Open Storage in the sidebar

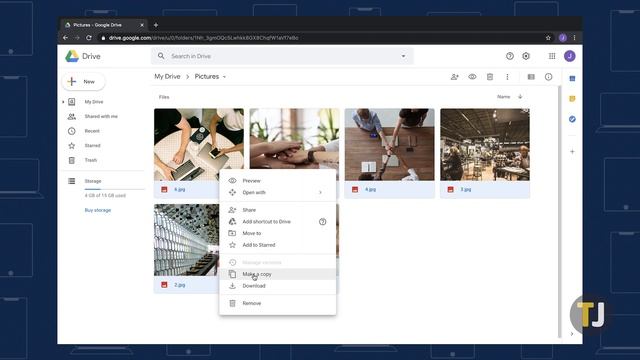tap(93, 181)
